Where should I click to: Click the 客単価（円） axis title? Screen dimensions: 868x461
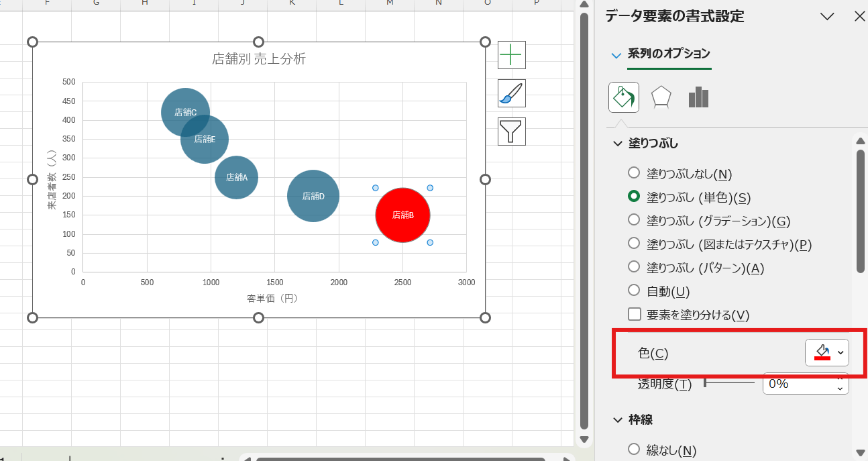click(274, 299)
